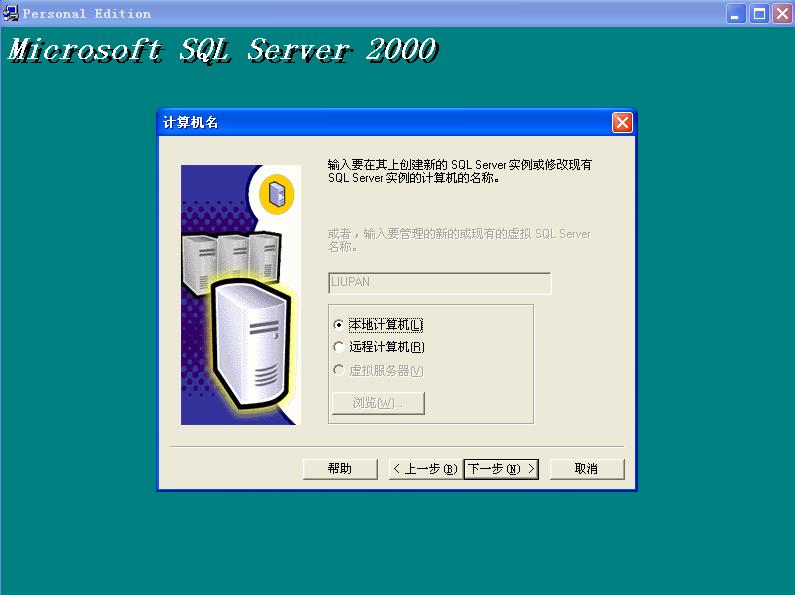Close the Personal Edition window
Screen dimensions: 795x595
(782, 14)
